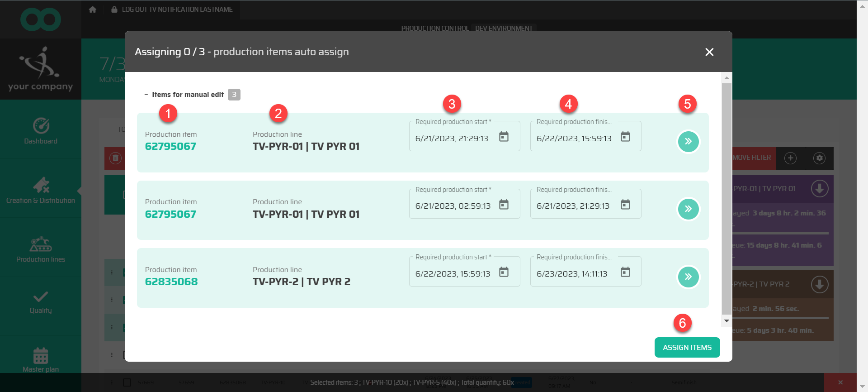The width and height of the screenshot is (868, 392).
Task: Open calendar for first row production start
Action: point(504,137)
